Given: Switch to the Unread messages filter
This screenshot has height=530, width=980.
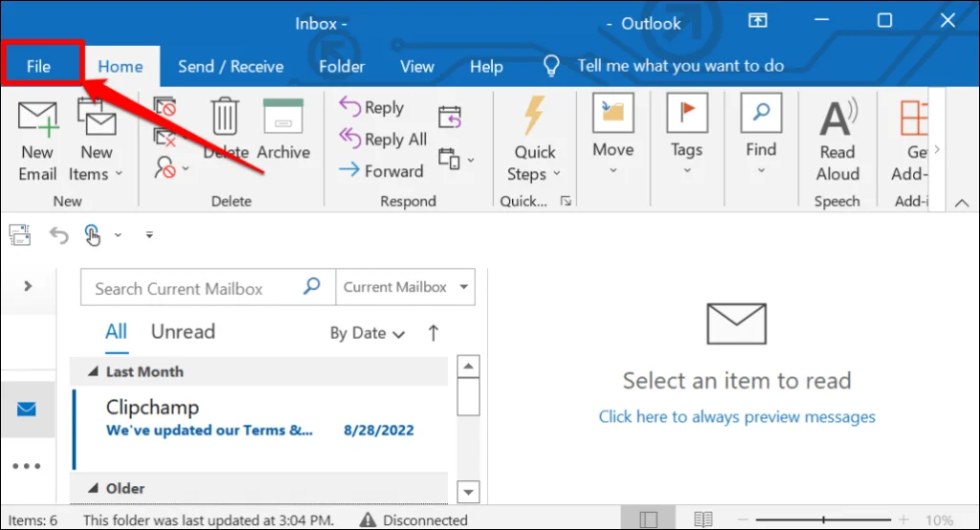Looking at the screenshot, I should tap(183, 332).
